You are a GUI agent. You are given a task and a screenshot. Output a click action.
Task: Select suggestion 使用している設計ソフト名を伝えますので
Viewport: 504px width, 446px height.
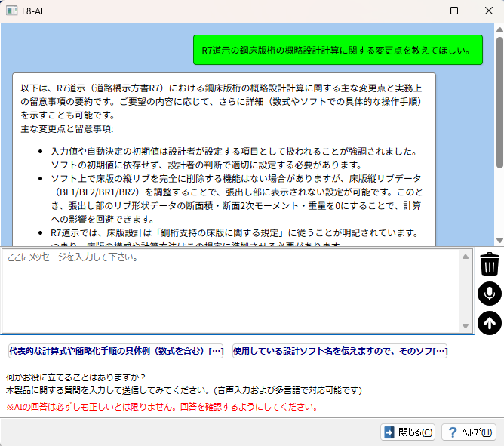pyautogui.click(x=340, y=351)
